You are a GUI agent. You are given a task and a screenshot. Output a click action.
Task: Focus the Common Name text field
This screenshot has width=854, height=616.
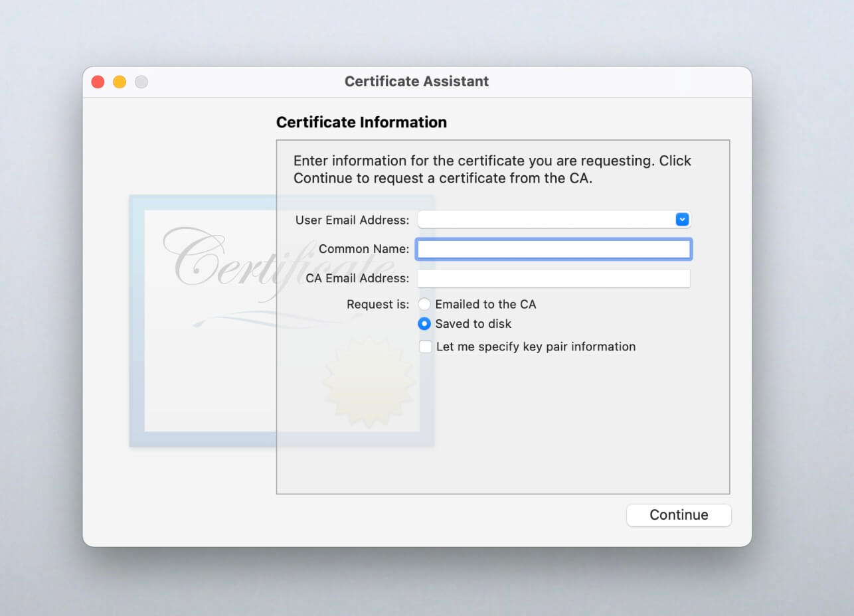pyautogui.click(x=553, y=249)
